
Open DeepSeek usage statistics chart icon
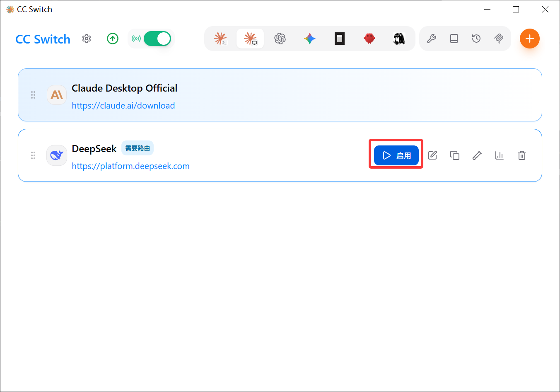500,155
